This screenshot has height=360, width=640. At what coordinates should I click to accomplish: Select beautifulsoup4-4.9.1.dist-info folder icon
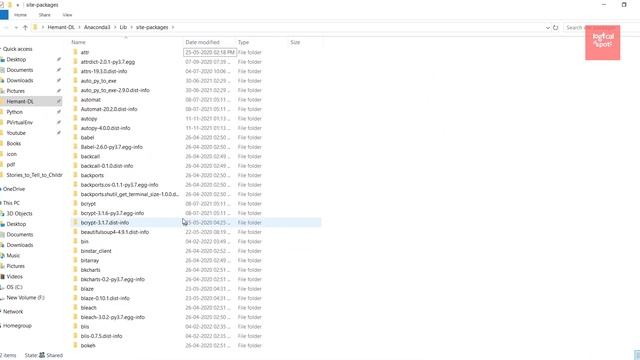(x=75, y=232)
